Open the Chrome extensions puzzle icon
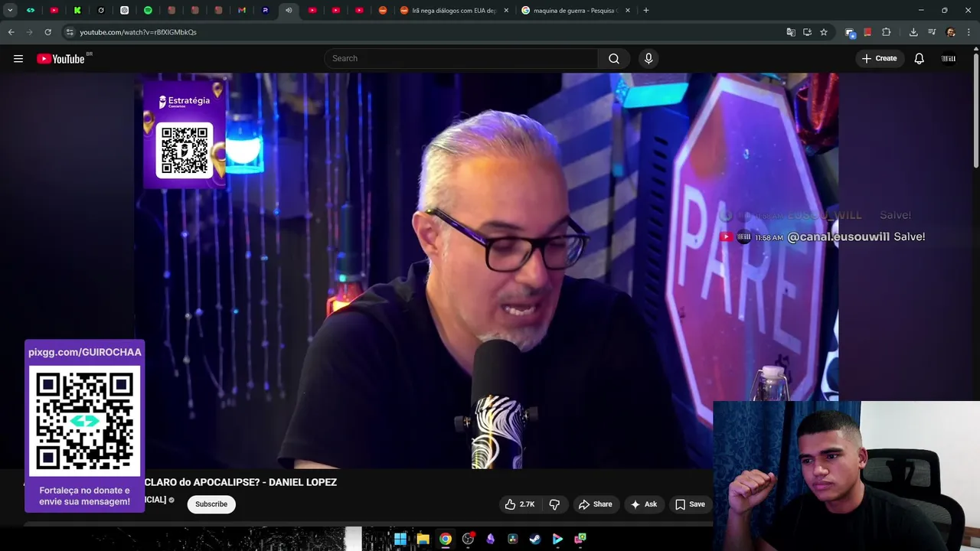This screenshot has width=980, height=551. point(887,32)
